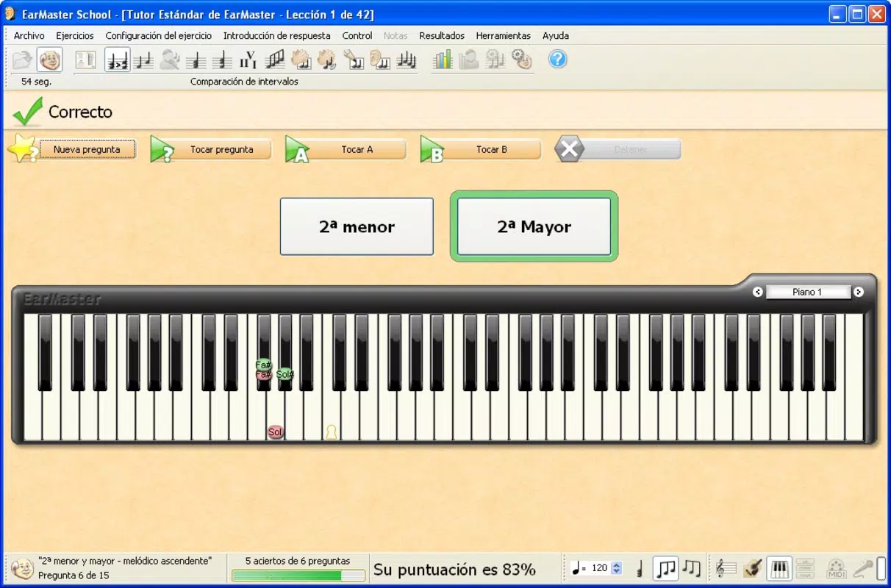
Task: Click the Nueva pregunta button
Action: [87, 149]
